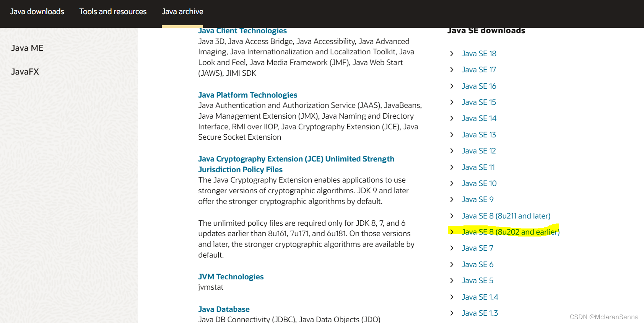This screenshot has height=323, width=644.
Task: Click the chevron beside Java SE 17
Action: click(x=452, y=70)
